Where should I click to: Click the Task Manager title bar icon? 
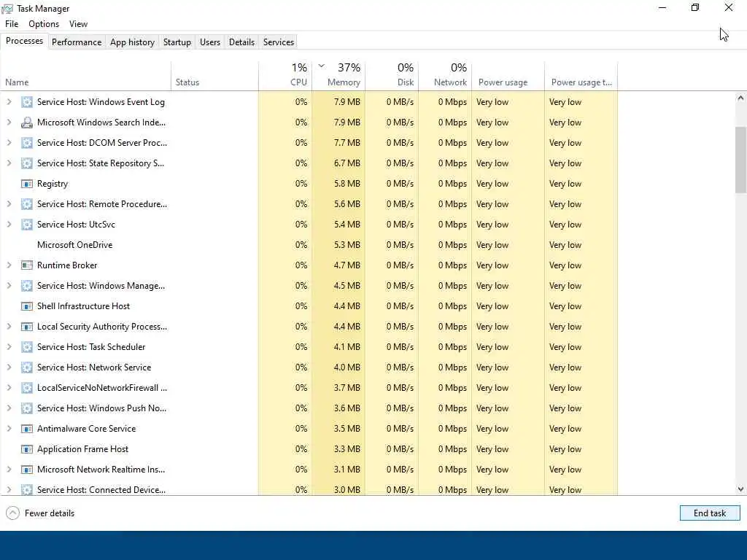point(7,9)
